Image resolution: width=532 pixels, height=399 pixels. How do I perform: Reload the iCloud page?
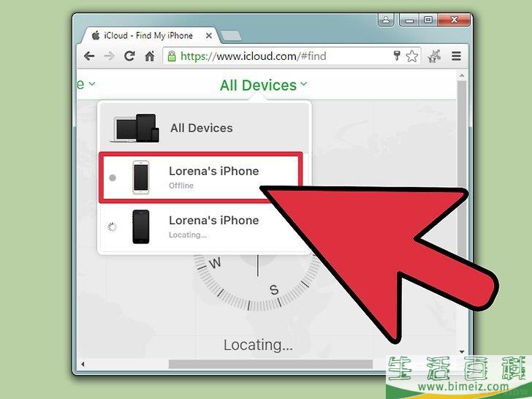point(129,56)
